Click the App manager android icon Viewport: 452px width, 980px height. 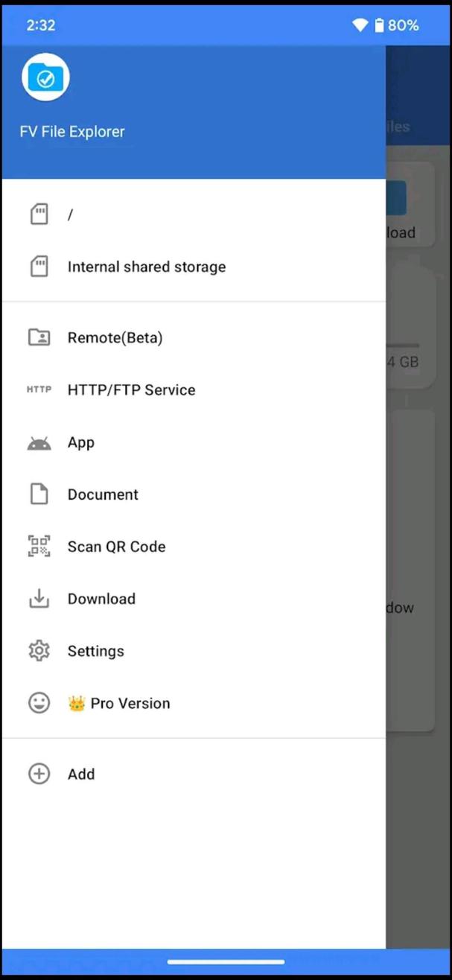(39, 442)
